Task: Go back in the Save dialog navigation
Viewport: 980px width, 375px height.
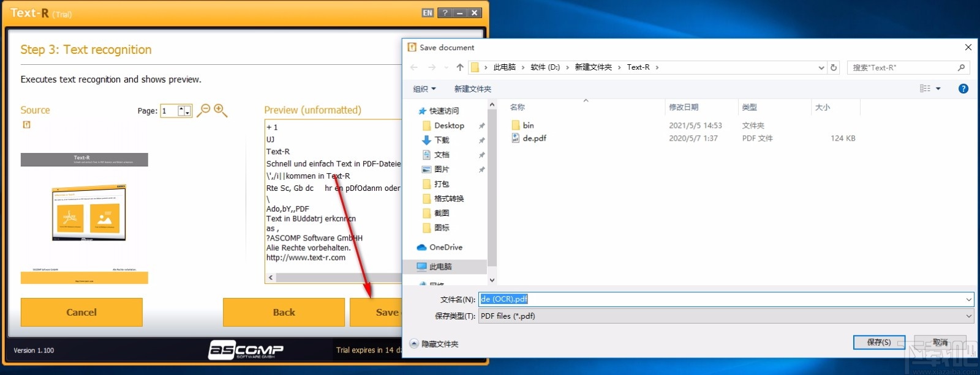Action: coord(414,67)
